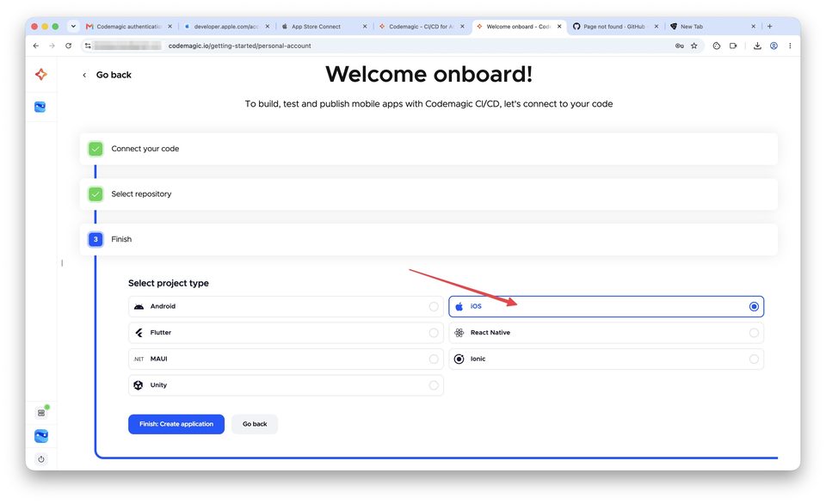826x504 pixels.
Task: Select the Flutter radio button
Action: [434, 333]
